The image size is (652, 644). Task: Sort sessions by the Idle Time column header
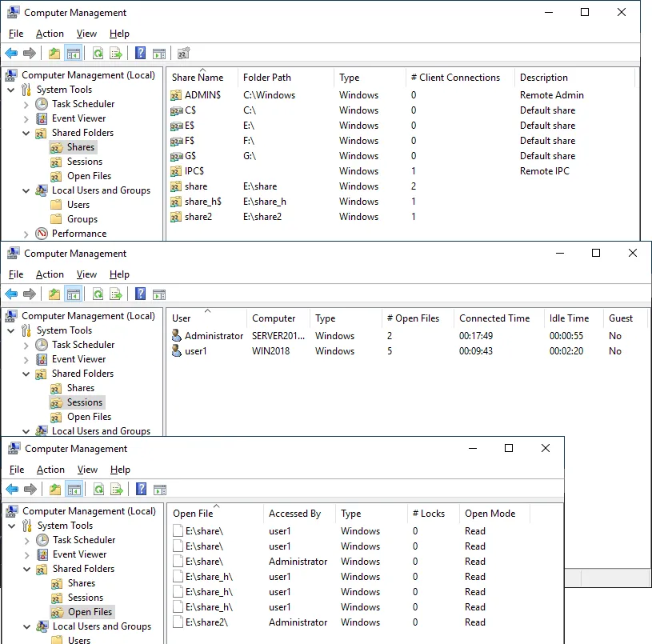pyautogui.click(x=569, y=318)
